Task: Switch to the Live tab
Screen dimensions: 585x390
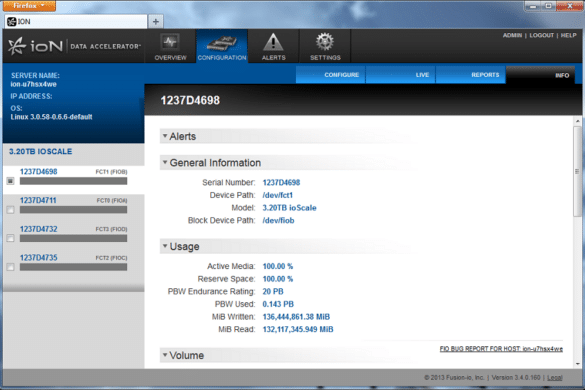Action: [400, 75]
